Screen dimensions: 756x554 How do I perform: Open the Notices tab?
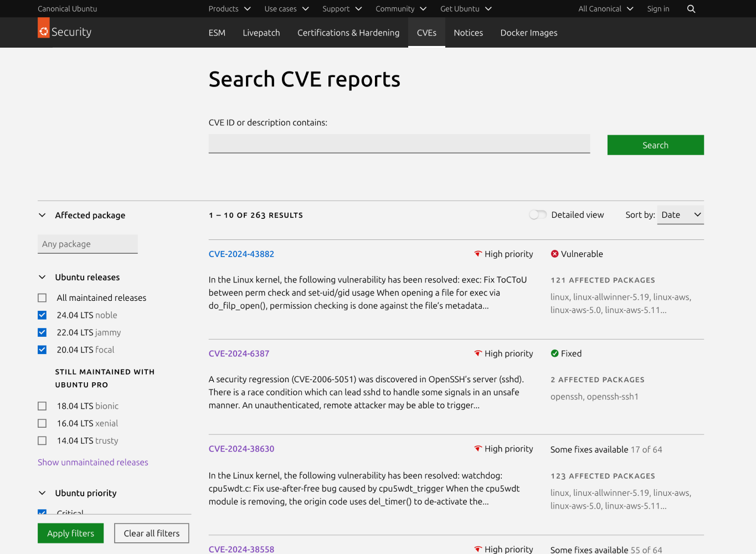pyautogui.click(x=469, y=33)
